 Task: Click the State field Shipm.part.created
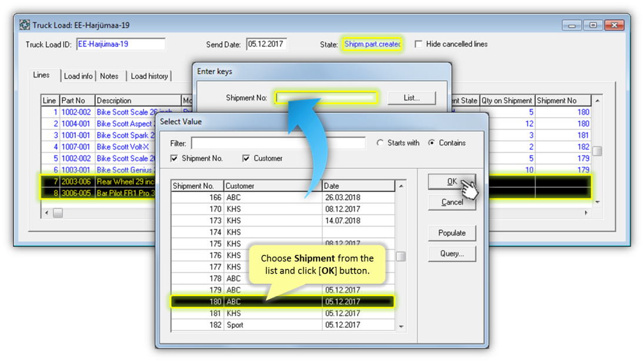(x=372, y=44)
